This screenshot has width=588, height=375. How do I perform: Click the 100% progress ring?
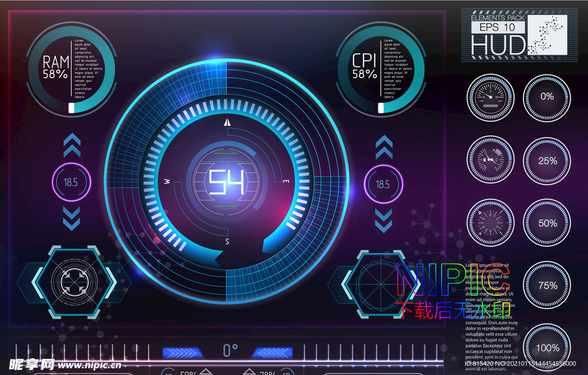547,347
